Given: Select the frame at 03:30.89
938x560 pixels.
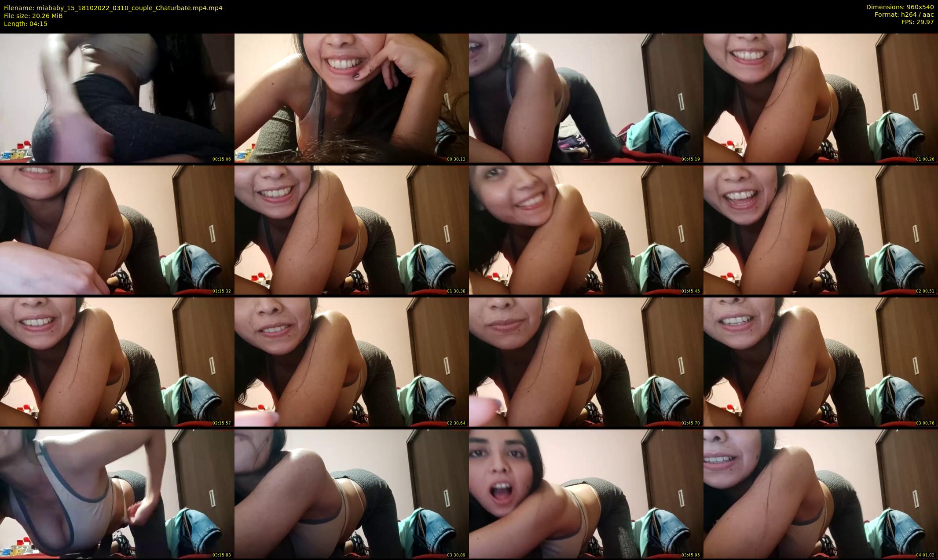Looking at the screenshot, I should click(351, 494).
